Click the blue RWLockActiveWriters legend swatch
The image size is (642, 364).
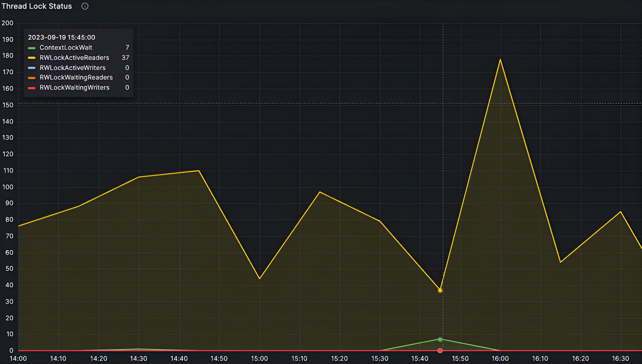pyautogui.click(x=32, y=68)
